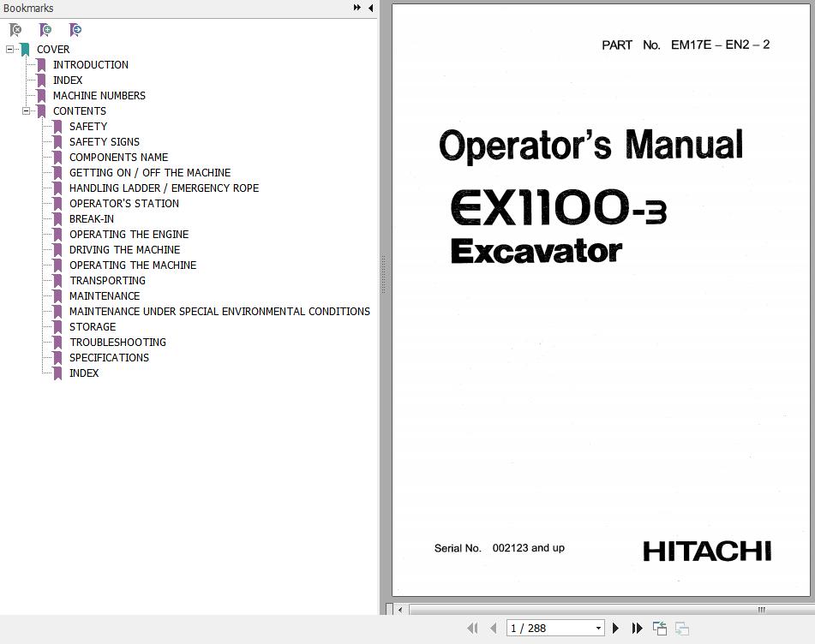
Task: Go to first page button
Action: (x=472, y=629)
